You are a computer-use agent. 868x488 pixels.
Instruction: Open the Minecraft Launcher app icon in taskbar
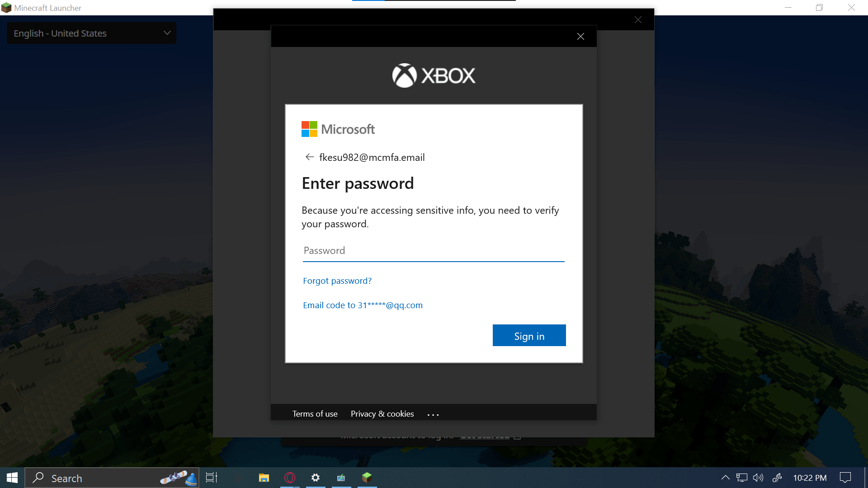pos(367,476)
